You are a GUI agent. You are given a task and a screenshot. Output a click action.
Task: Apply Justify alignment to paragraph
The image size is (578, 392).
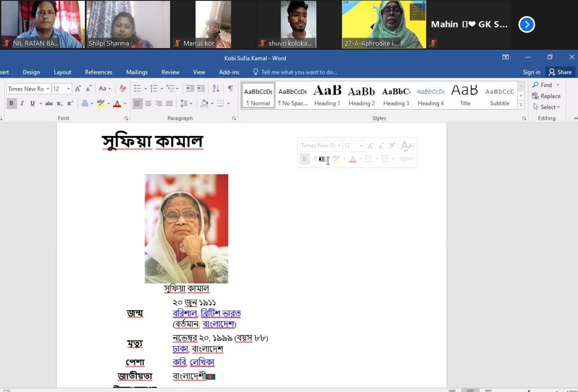pos(169,103)
